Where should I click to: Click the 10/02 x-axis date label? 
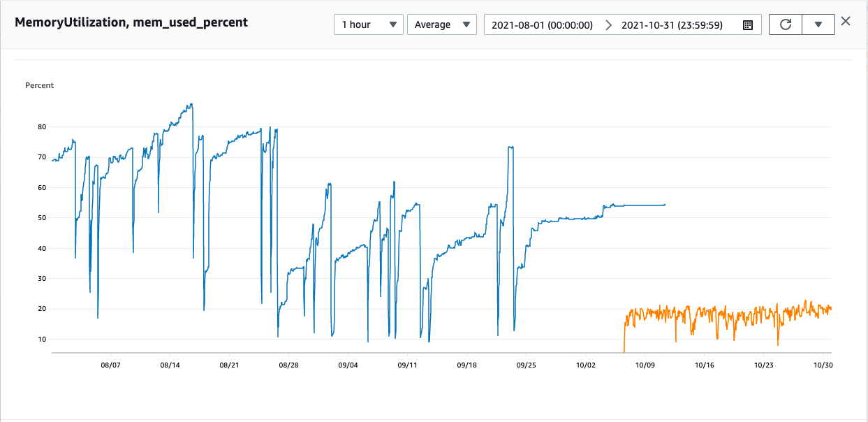[585, 365]
